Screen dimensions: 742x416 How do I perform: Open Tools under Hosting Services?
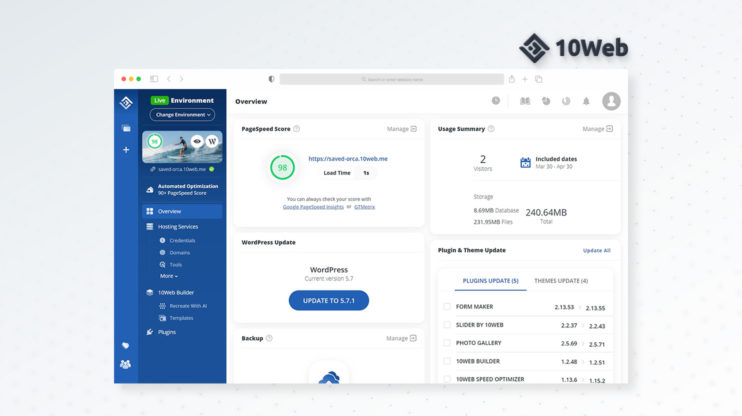(176, 265)
